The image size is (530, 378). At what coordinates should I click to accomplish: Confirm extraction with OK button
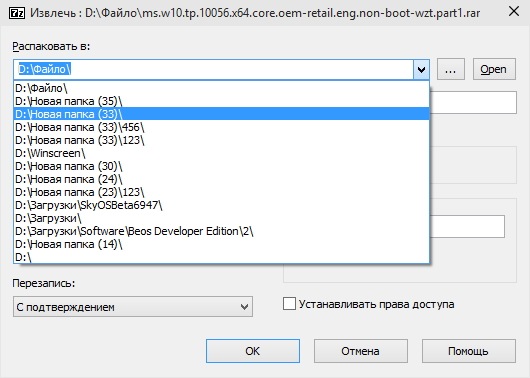click(253, 351)
